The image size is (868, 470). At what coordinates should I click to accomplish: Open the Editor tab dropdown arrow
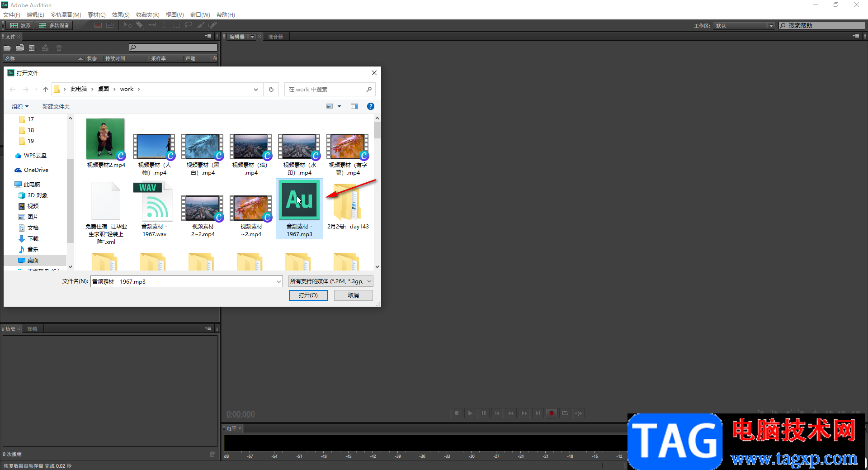pyautogui.click(x=252, y=37)
